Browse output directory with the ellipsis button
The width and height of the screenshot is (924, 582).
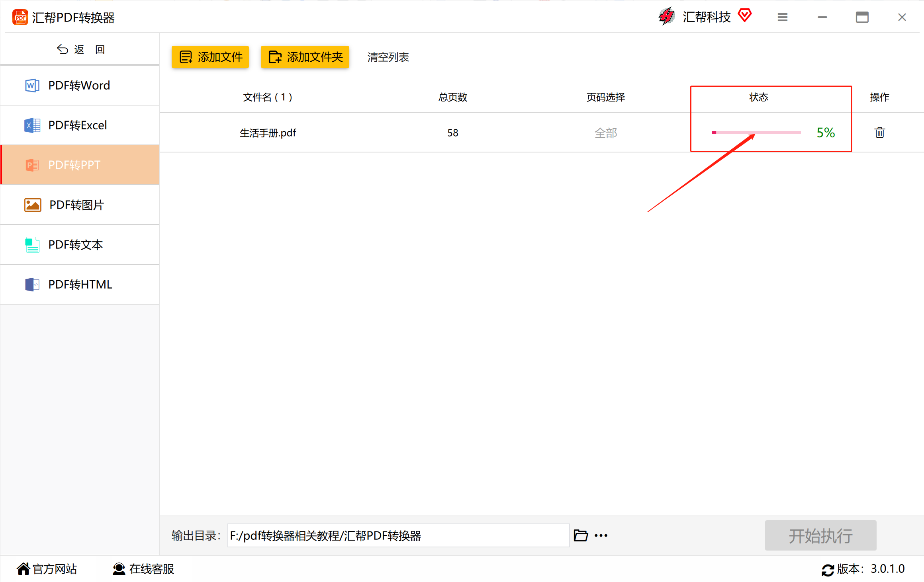pyautogui.click(x=601, y=535)
